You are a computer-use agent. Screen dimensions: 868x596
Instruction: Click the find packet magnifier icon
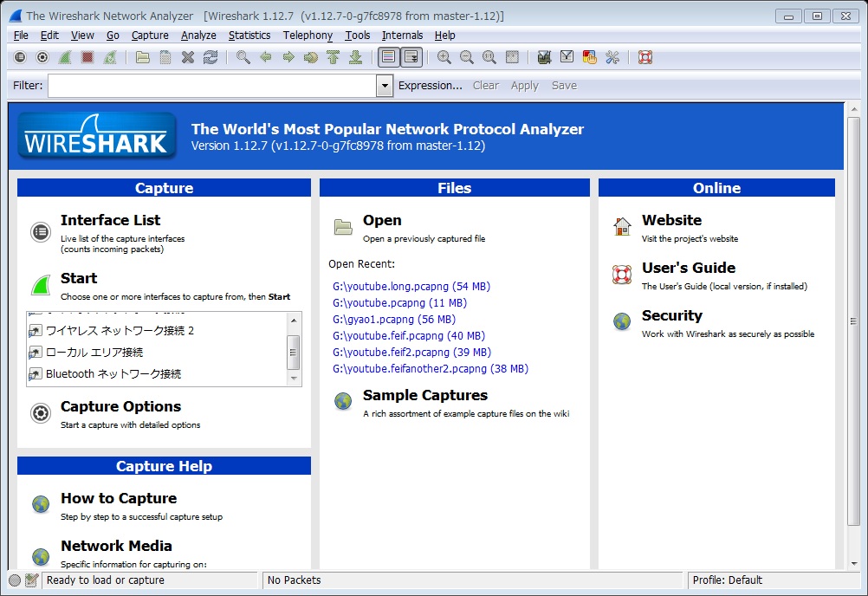243,57
